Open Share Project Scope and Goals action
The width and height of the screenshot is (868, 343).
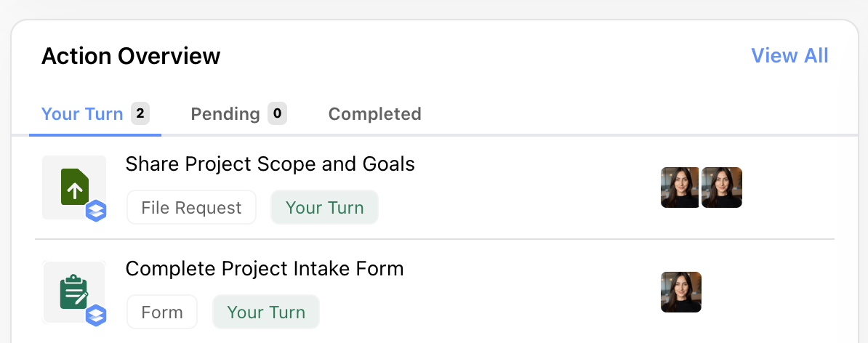point(270,164)
